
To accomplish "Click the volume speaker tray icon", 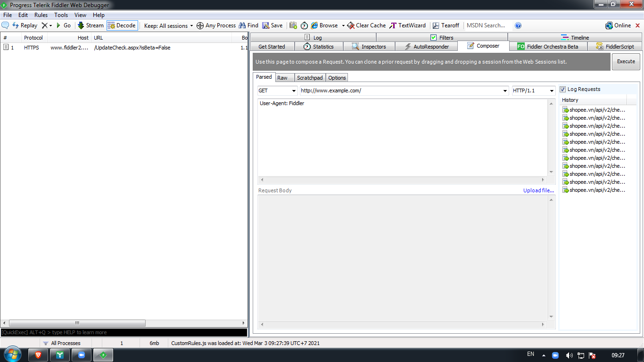I will click(x=569, y=355).
